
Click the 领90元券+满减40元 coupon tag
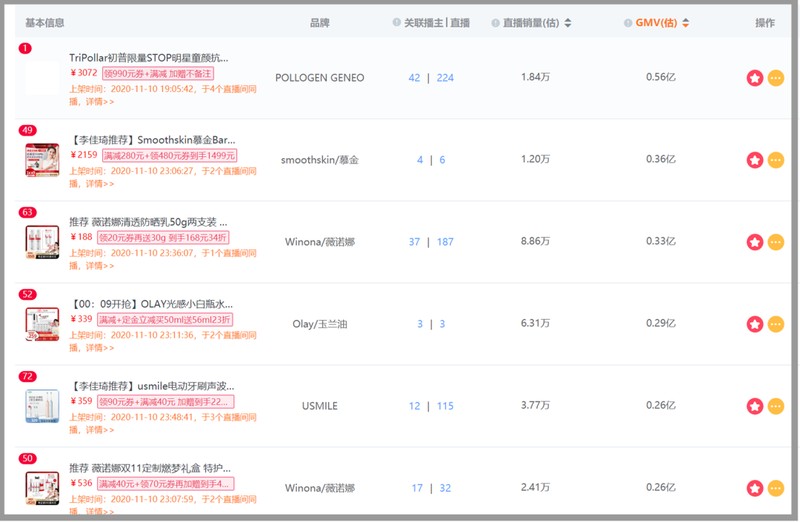click(166, 402)
